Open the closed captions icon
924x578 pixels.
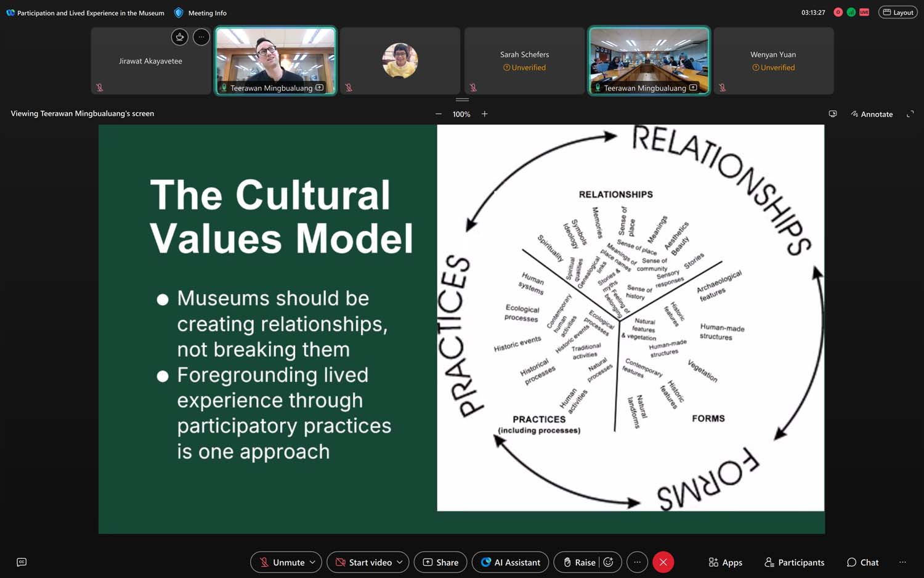coord(22,562)
